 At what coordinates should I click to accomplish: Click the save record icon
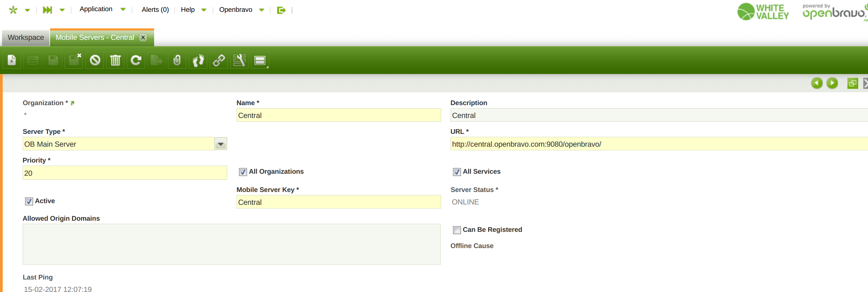53,60
